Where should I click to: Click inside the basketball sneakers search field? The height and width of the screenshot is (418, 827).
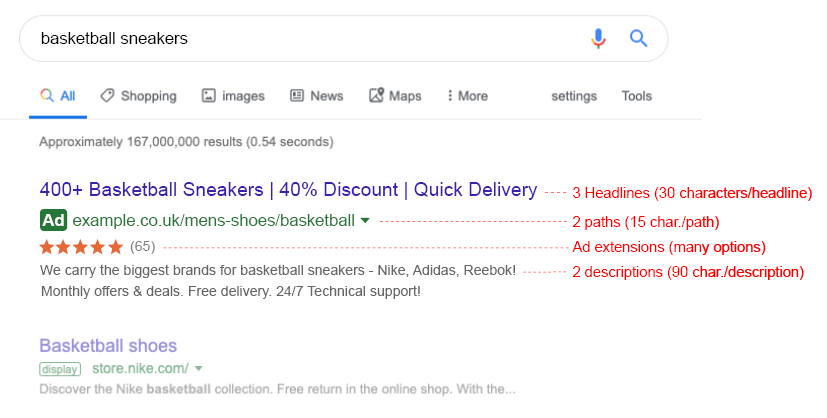(x=306, y=38)
